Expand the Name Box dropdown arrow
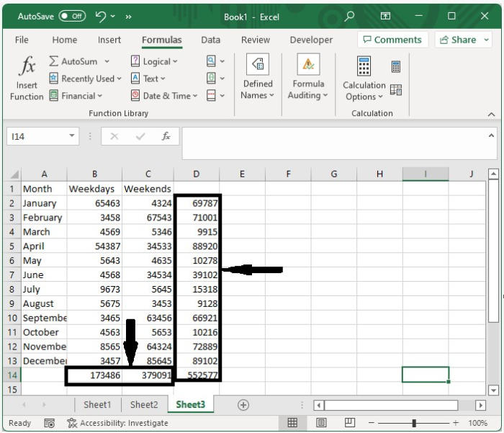The image size is (504, 433). (x=72, y=136)
